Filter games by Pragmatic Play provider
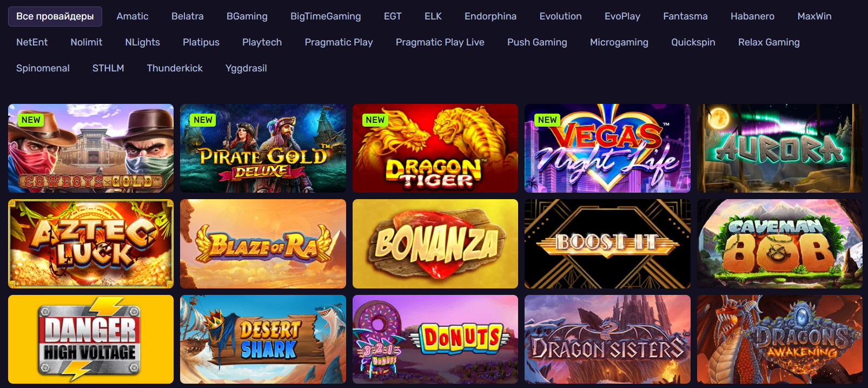This screenshot has width=868, height=388. (x=339, y=42)
